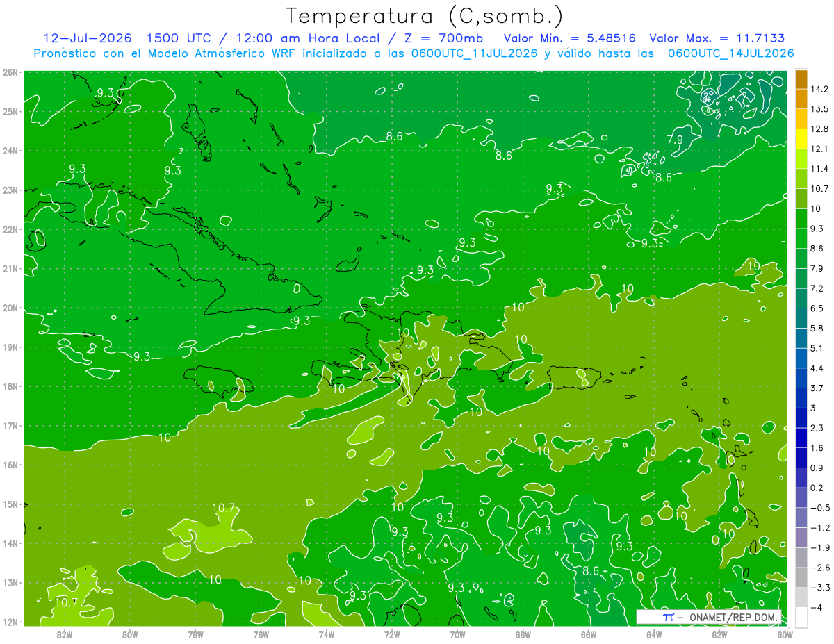This screenshot has height=644, width=834.
Task: Click the longitude axis label "66W"
Action: (x=589, y=634)
